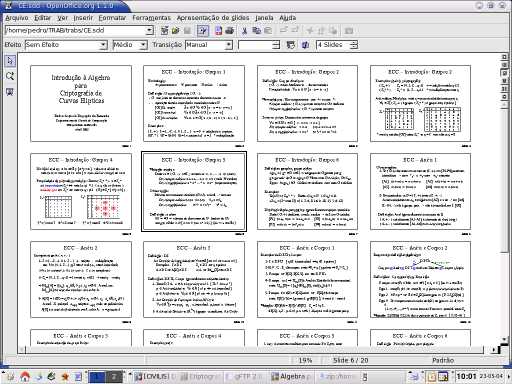
Task: Select slide 'ECC – Anéis e Corpos 2' thumbnail
Action: tap(420, 279)
